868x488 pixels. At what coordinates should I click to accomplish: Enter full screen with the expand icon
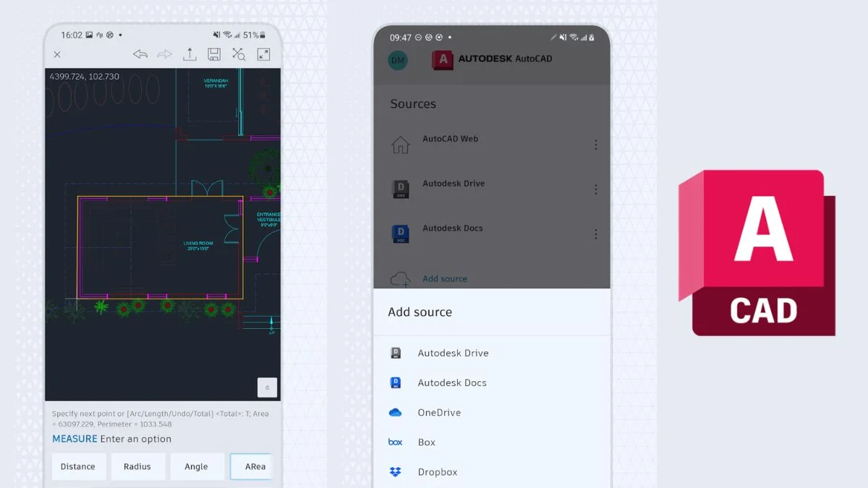coord(263,54)
